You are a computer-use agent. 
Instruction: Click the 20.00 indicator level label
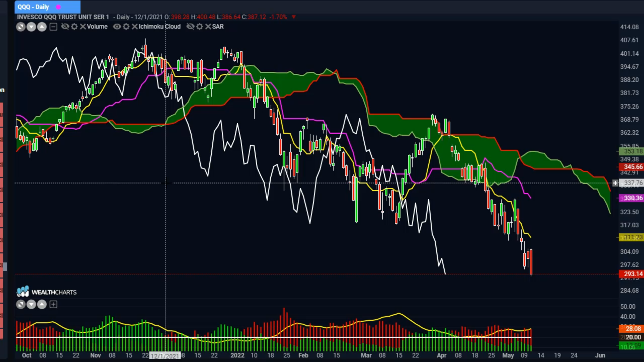click(631, 337)
